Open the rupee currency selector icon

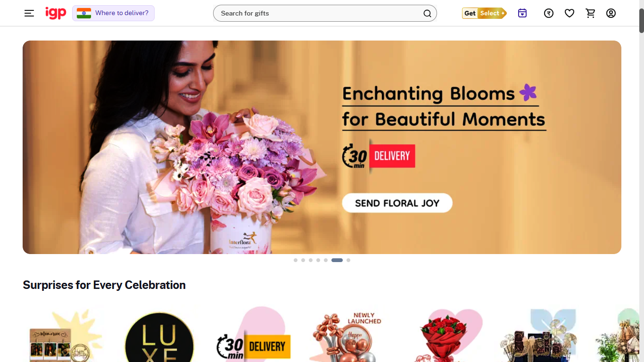coord(549,13)
